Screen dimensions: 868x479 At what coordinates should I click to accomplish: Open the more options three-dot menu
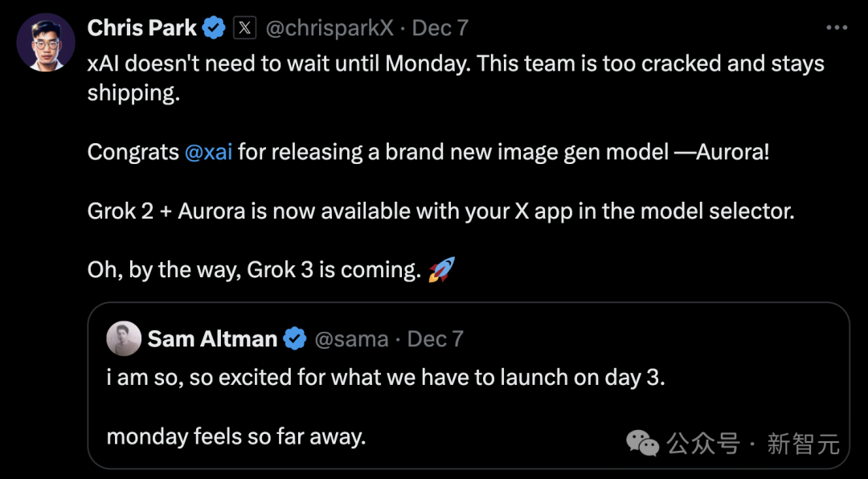click(x=837, y=28)
